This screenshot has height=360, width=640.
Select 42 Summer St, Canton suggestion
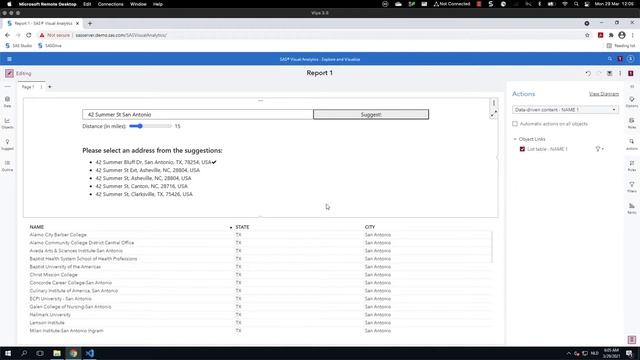click(x=142, y=186)
